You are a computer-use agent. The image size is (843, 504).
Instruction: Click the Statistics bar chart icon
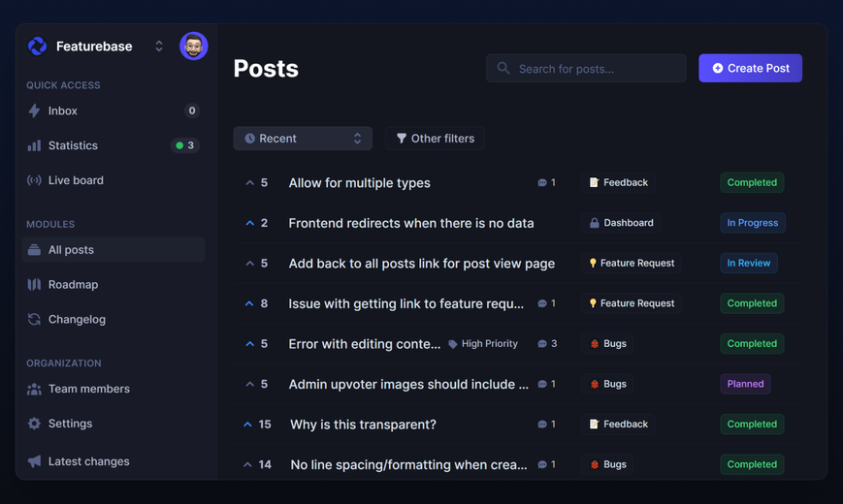point(34,145)
